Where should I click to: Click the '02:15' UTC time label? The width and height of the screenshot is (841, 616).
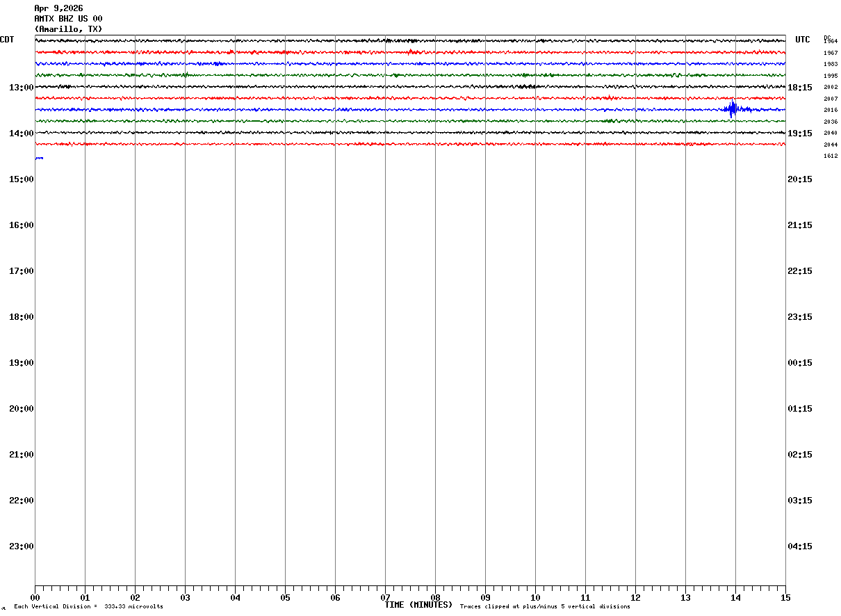[x=800, y=455]
